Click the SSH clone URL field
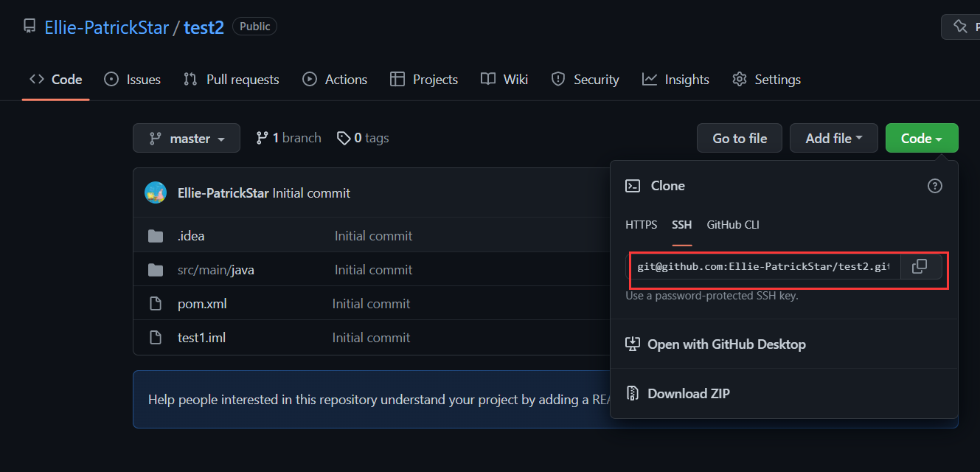 (x=765, y=267)
